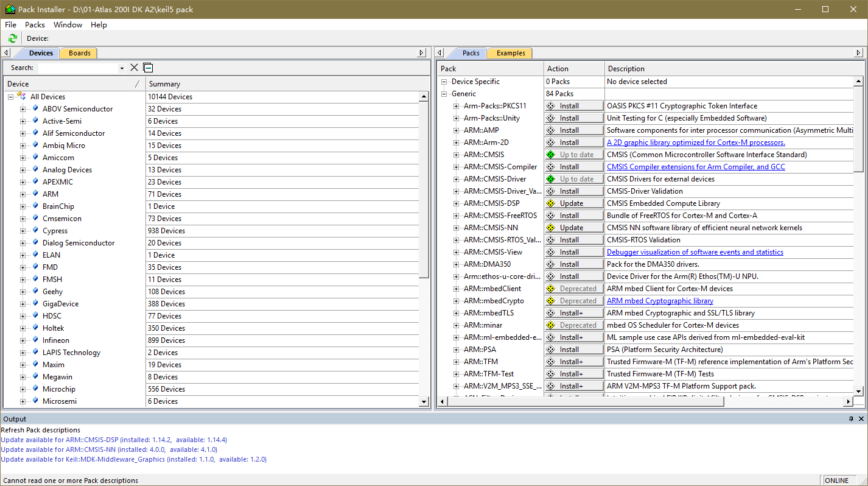Image resolution: width=868 pixels, height=486 pixels.
Task: Click the ARM vendor device icon
Action: 35,194
